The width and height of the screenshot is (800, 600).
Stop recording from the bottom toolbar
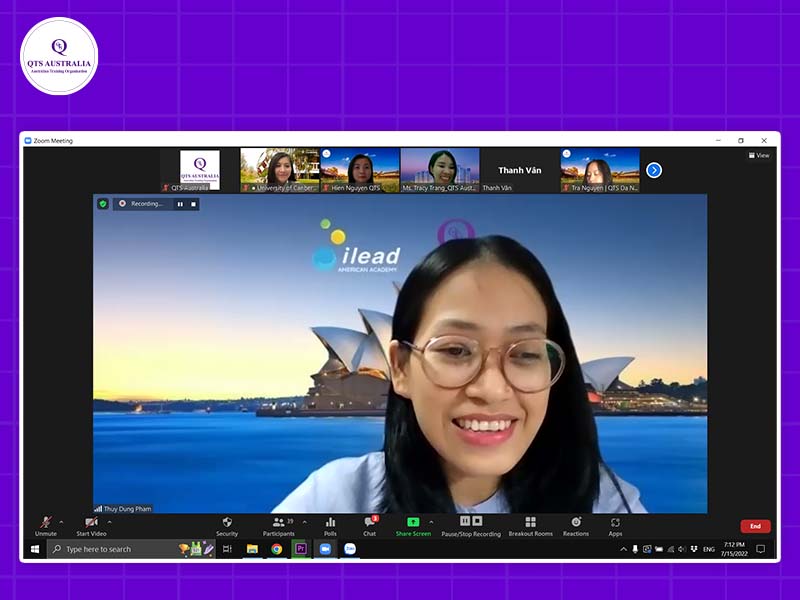point(478,521)
